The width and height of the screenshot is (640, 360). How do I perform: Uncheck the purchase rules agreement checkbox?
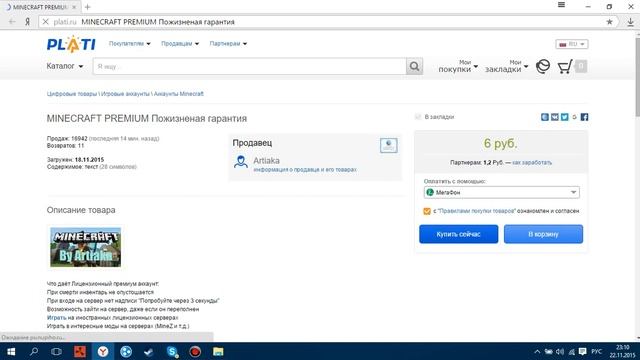coord(427,211)
